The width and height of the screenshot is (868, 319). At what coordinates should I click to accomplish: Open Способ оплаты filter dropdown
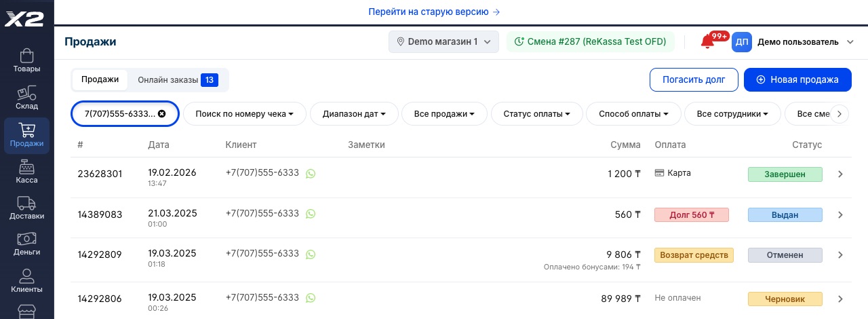click(x=633, y=114)
